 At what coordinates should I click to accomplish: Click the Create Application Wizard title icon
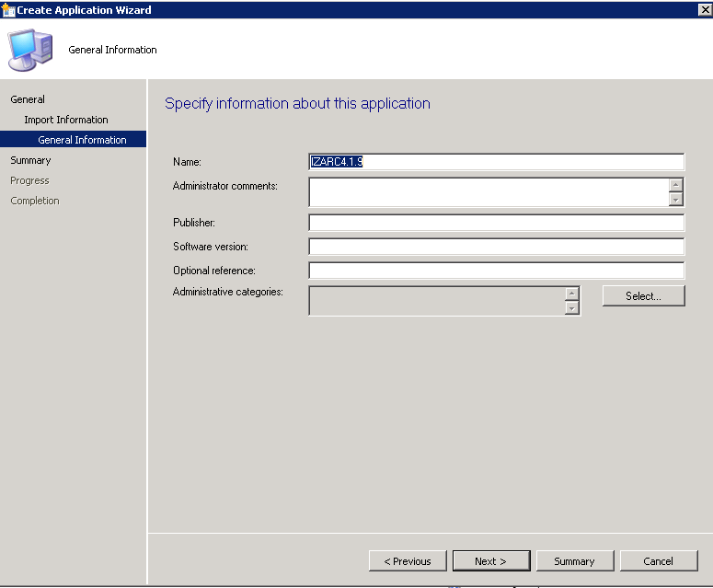[8, 9]
